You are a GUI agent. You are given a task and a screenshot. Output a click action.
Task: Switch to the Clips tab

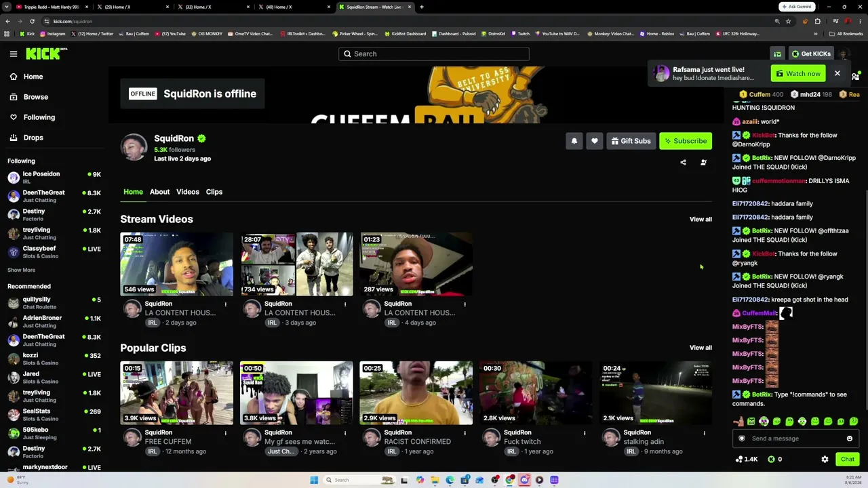pos(214,192)
